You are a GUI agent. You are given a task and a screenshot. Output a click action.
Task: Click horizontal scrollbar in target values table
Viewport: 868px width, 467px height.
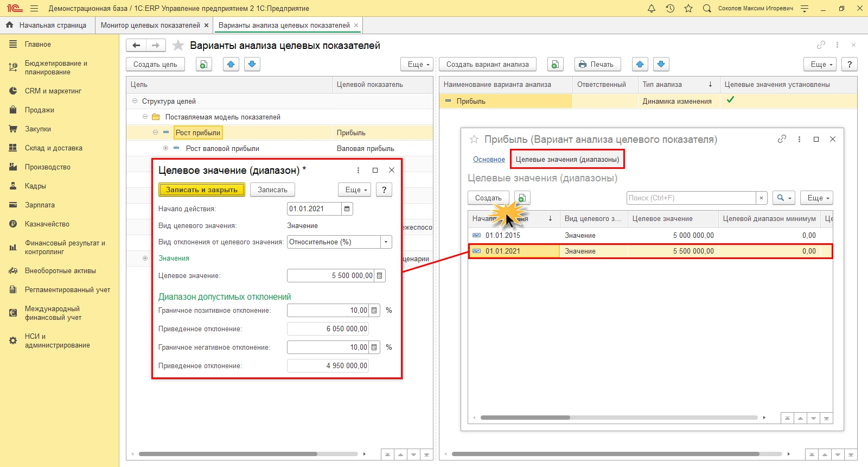[x=525, y=418]
